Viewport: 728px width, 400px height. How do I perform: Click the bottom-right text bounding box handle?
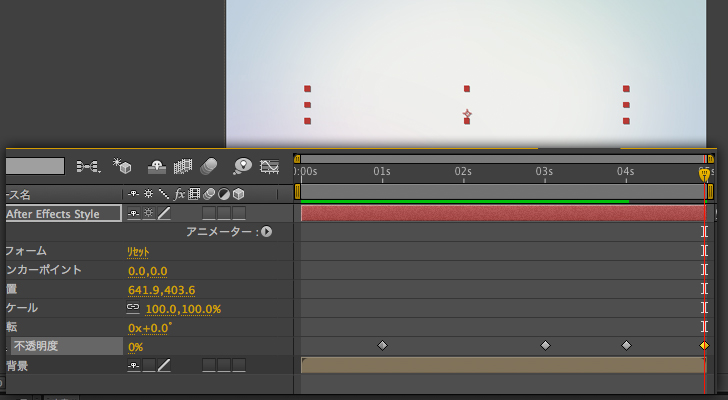pyautogui.click(x=626, y=121)
